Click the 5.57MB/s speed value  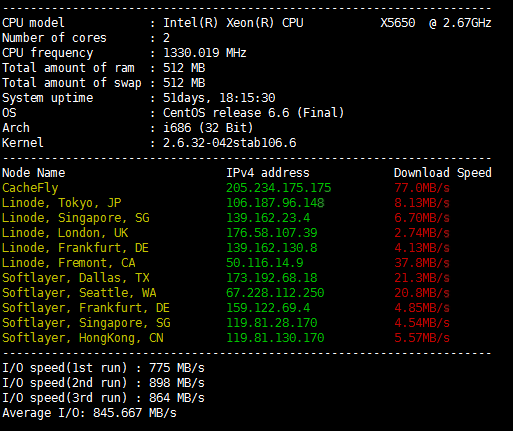point(422,338)
